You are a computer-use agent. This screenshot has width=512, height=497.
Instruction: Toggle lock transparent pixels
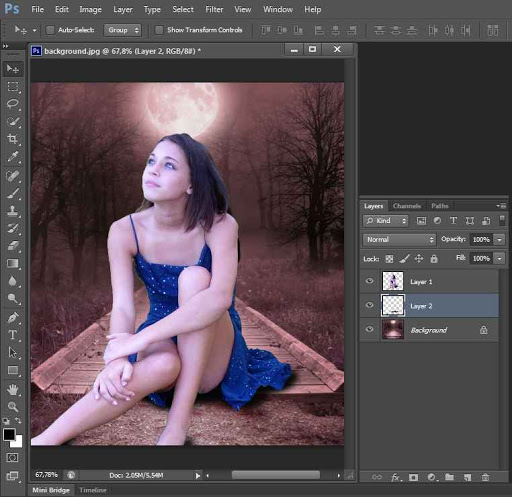tap(389, 259)
